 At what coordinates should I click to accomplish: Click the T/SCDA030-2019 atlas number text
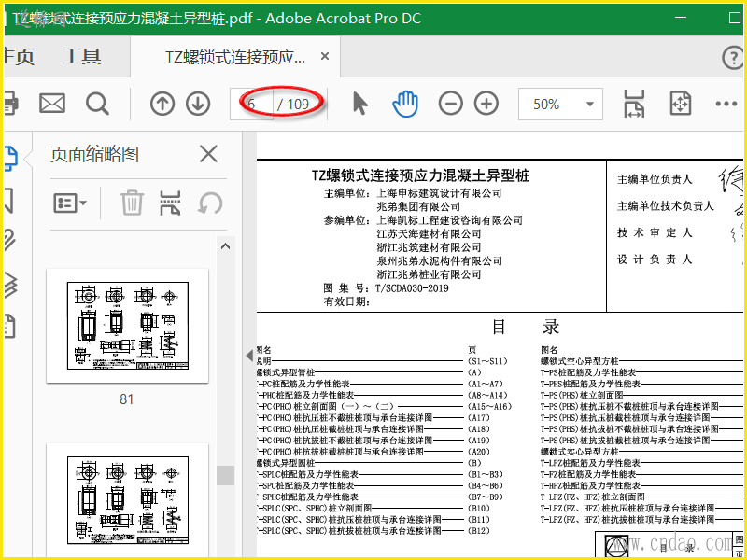412,288
